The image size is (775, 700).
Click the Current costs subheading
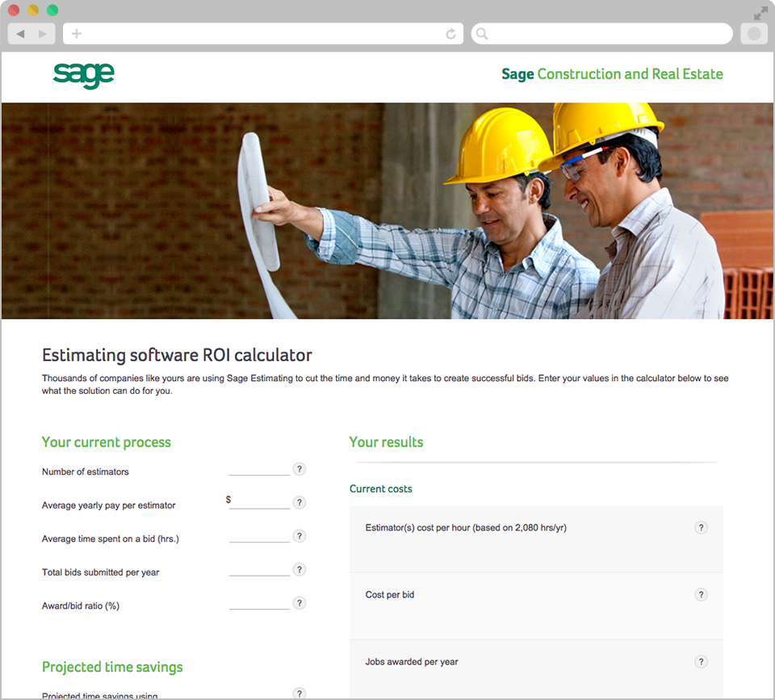[x=380, y=489]
